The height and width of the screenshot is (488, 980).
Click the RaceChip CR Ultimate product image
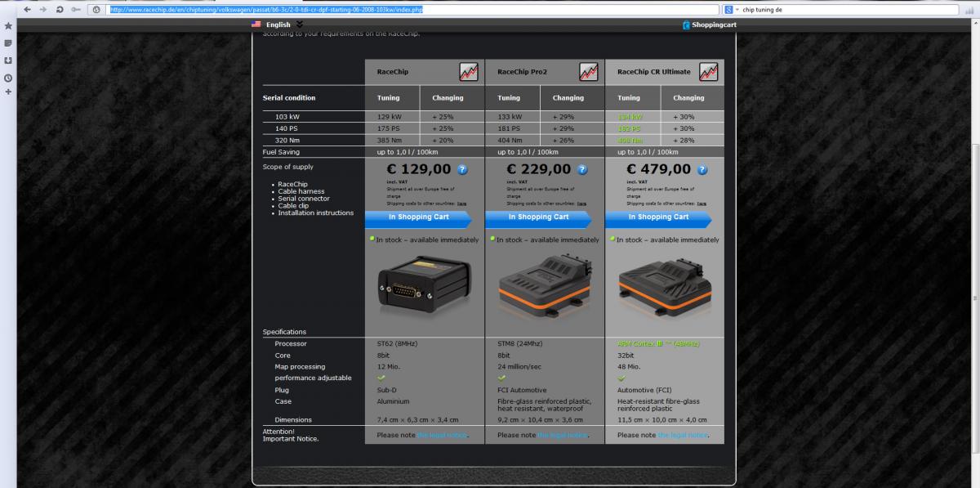(x=664, y=286)
